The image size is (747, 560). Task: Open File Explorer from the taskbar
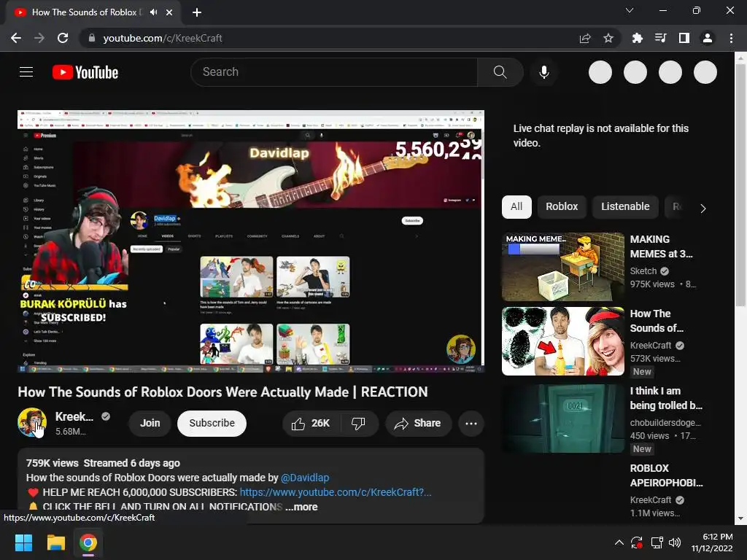[55, 542]
